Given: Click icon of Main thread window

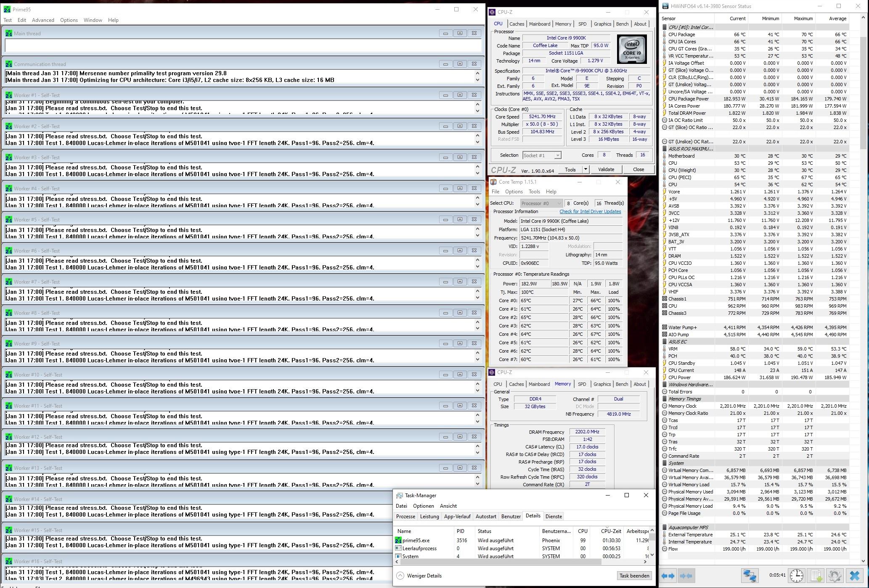Looking at the screenshot, I should (9, 33).
